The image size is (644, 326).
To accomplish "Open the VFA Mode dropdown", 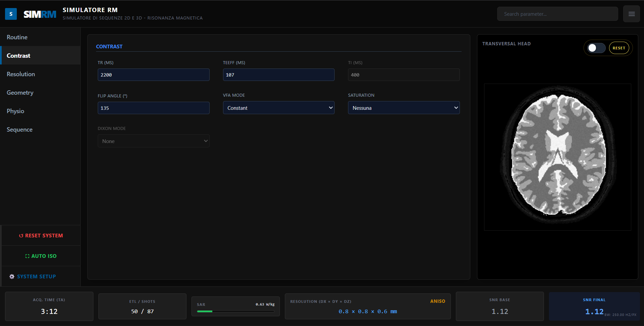I will 278,108.
